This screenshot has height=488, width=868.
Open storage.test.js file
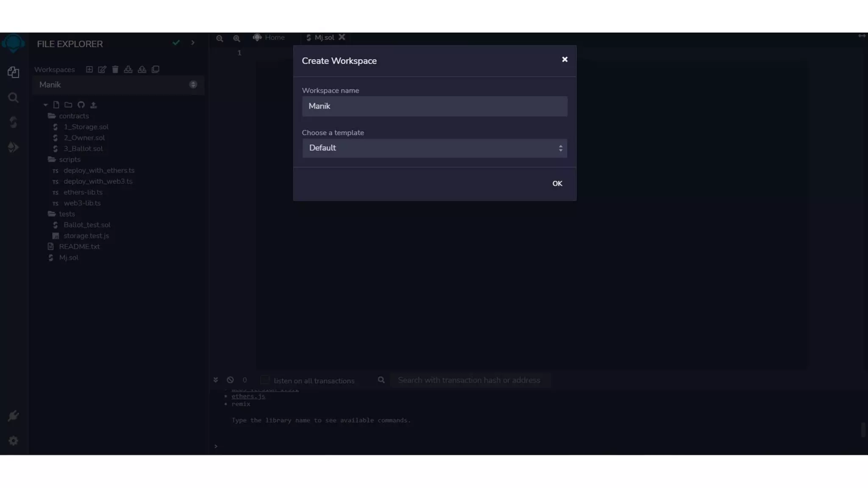click(x=86, y=236)
